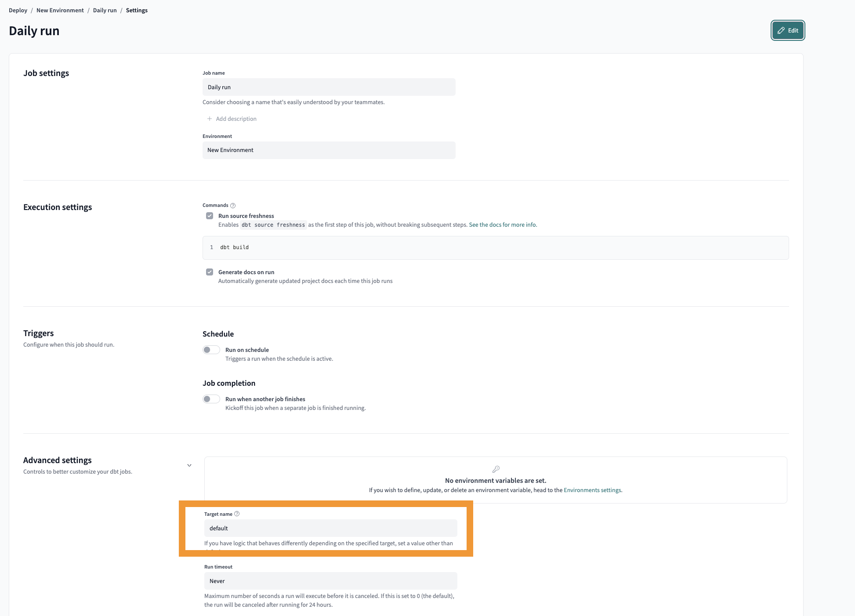Navigate to Deploy via breadcrumb
The height and width of the screenshot is (616, 855).
(18, 10)
